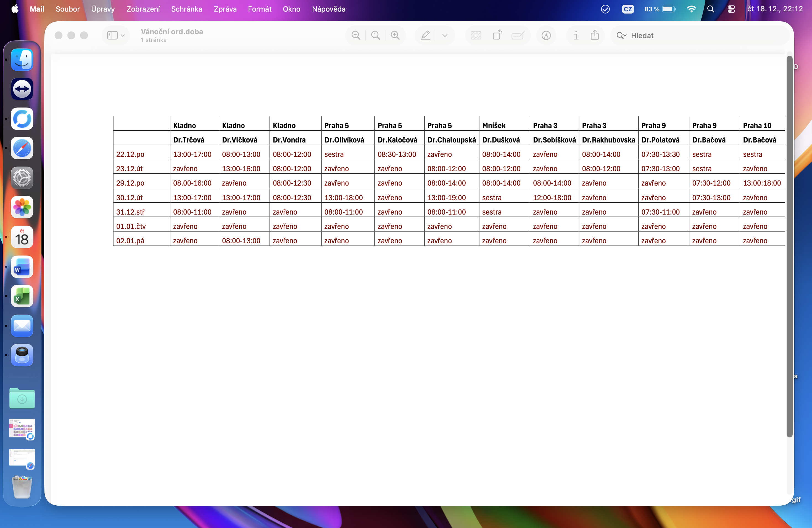The image size is (812, 528).
Task: Show the document info inspector
Action: [x=576, y=35]
